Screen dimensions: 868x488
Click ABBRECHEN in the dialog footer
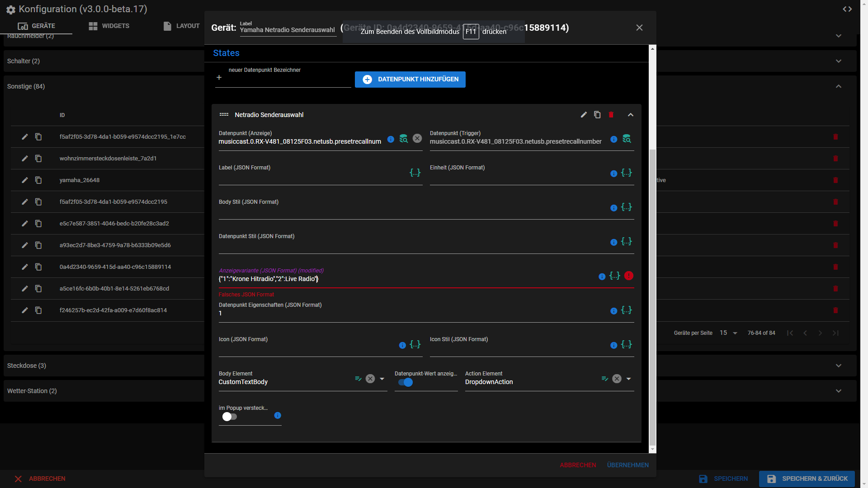click(578, 465)
